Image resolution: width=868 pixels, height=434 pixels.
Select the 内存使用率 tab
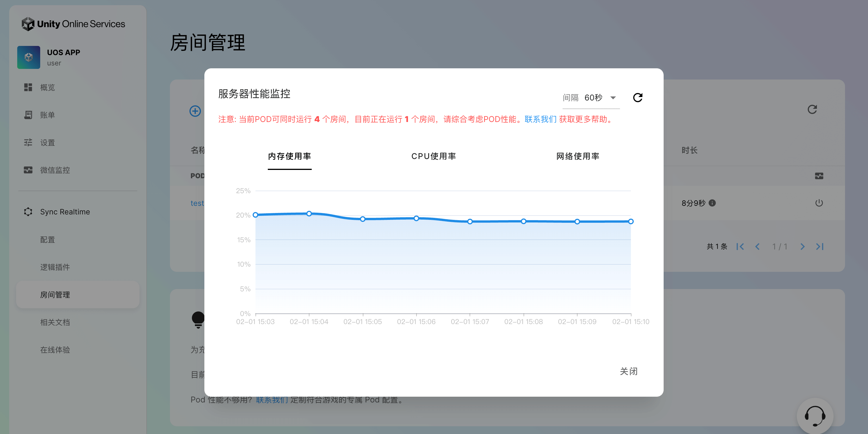(289, 156)
